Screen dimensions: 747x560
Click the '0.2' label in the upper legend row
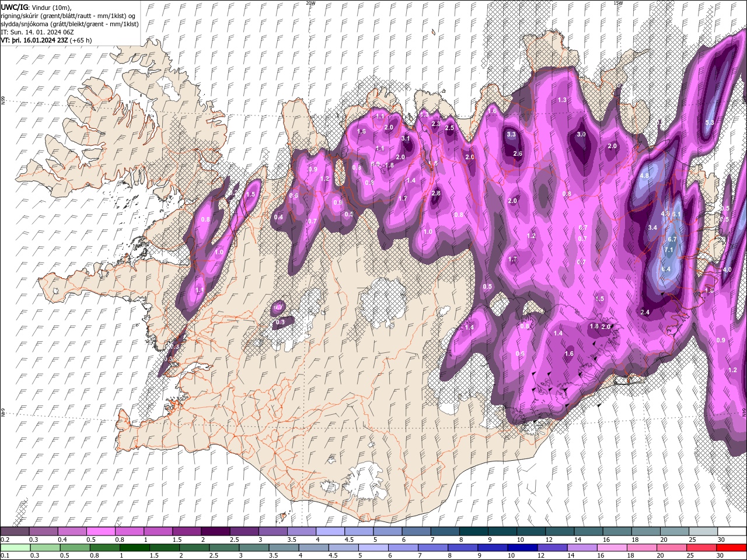coord(5,540)
